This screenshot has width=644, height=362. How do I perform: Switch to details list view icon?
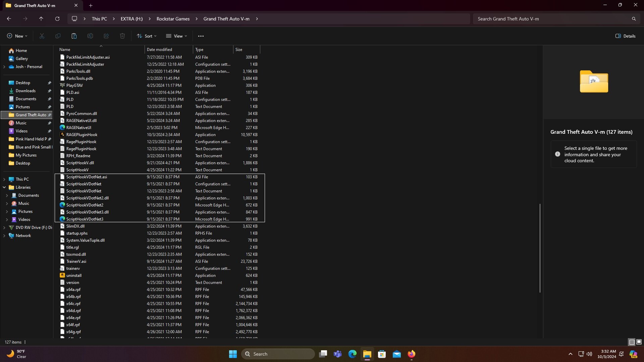(x=632, y=342)
